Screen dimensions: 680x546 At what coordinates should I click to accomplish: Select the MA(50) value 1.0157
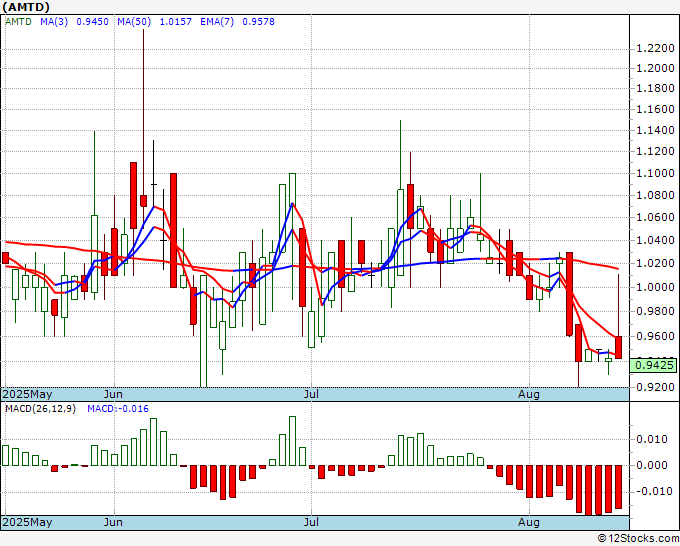pyautogui.click(x=176, y=22)
